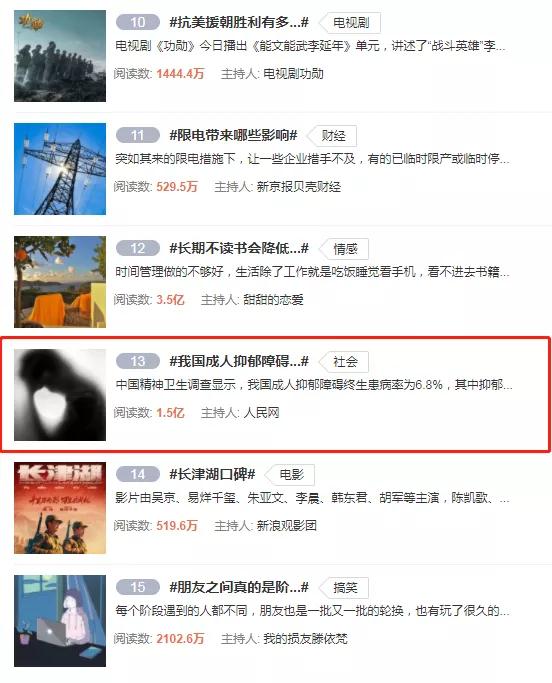Click the 电影 category tag
552x683 pixels.
291,475
